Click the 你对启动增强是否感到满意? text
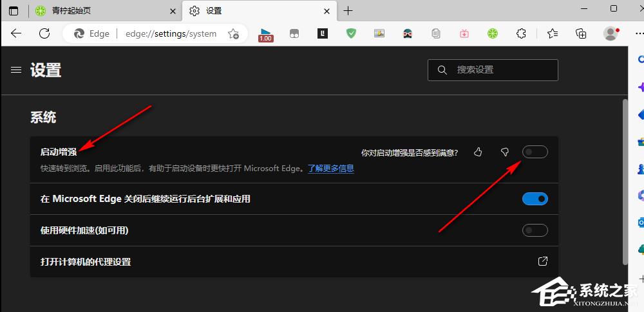 pyautogui.click(x=410, y=152)
